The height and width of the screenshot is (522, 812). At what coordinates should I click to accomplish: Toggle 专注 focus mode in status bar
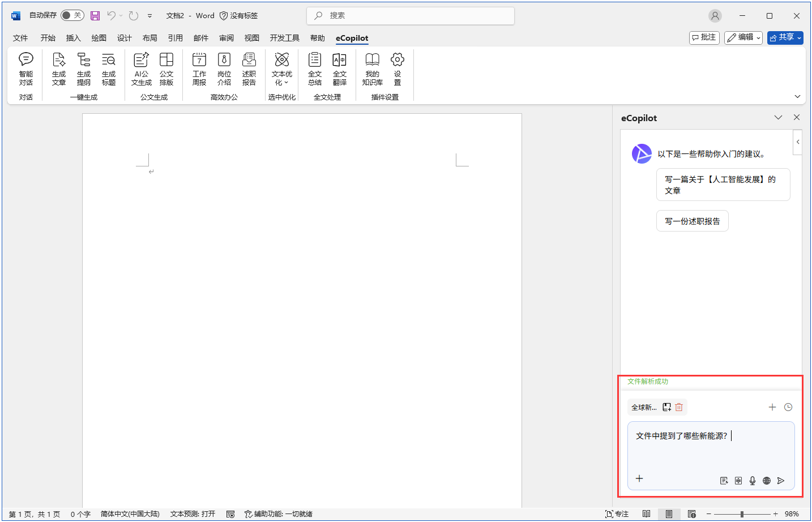617,514
